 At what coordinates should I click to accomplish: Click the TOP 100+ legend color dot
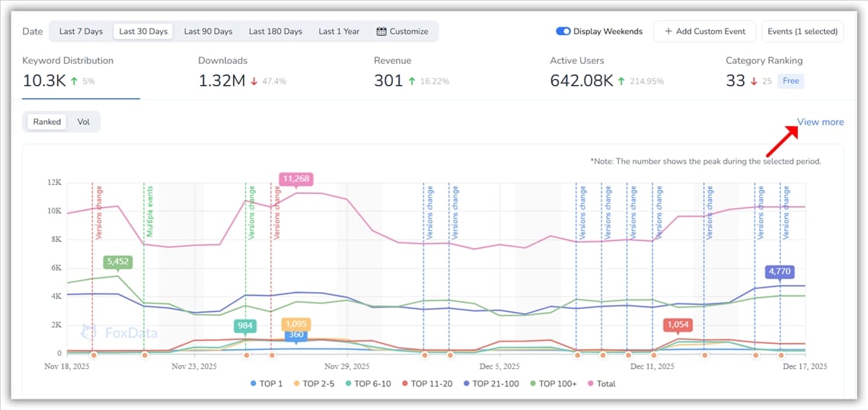pos(533,383)
